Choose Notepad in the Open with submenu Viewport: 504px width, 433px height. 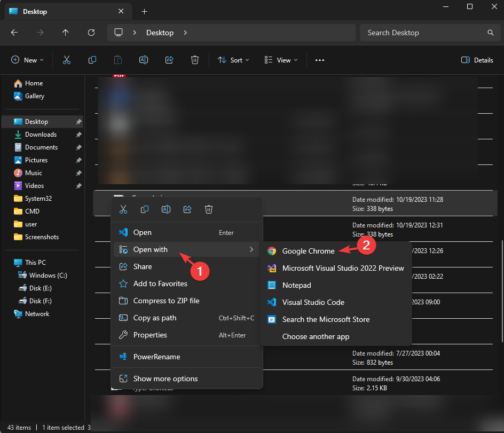[296, 285]
